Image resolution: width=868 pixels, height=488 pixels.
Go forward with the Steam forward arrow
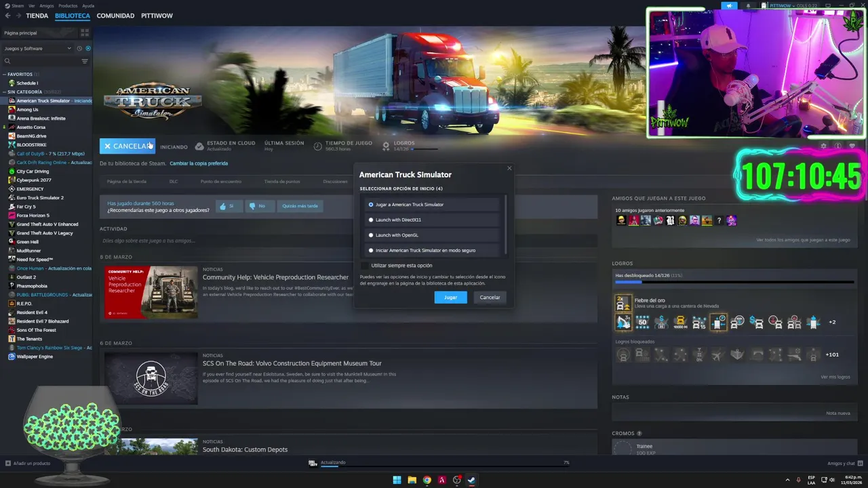pos(18,16)
